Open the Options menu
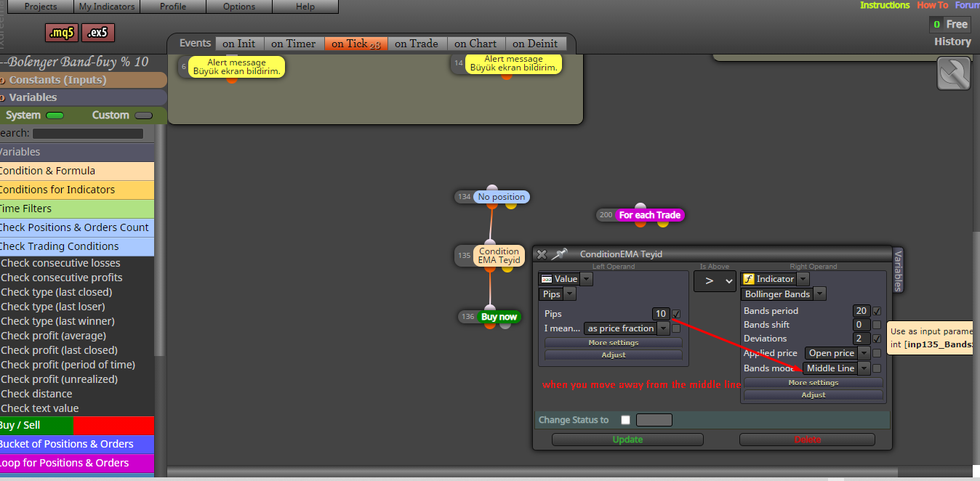 (x=239, y=7)
